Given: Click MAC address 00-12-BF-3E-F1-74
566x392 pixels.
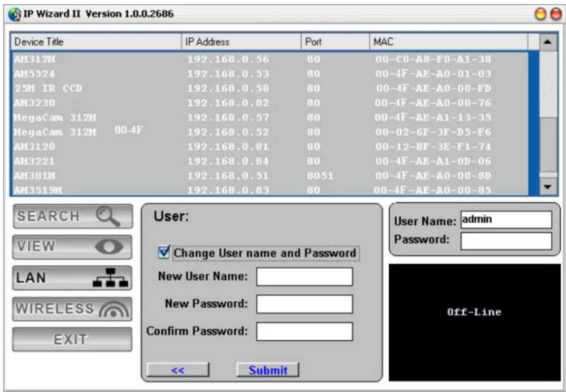Looking at the screenshot, I should [433, 147].
